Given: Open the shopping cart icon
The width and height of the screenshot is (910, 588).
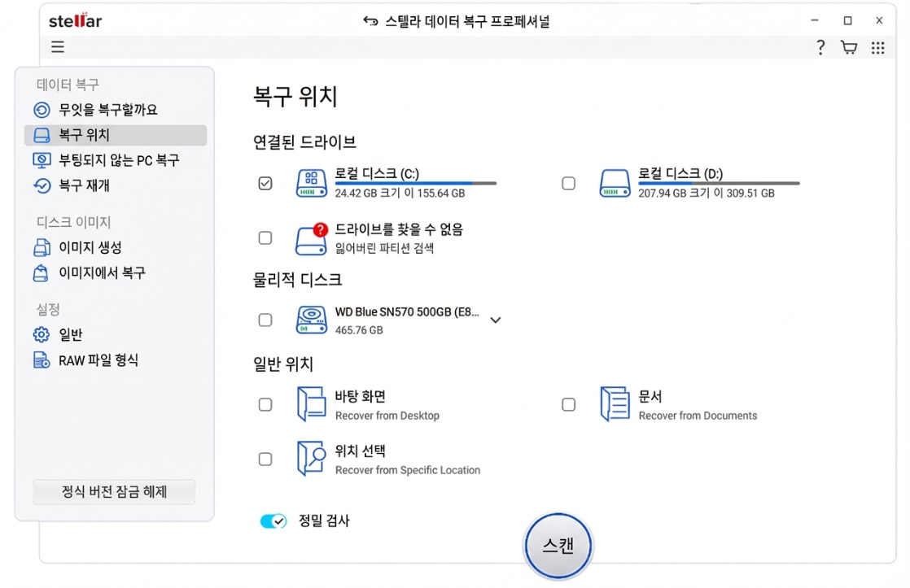Looking at the screenshot, I should click(x=849, y=48).
